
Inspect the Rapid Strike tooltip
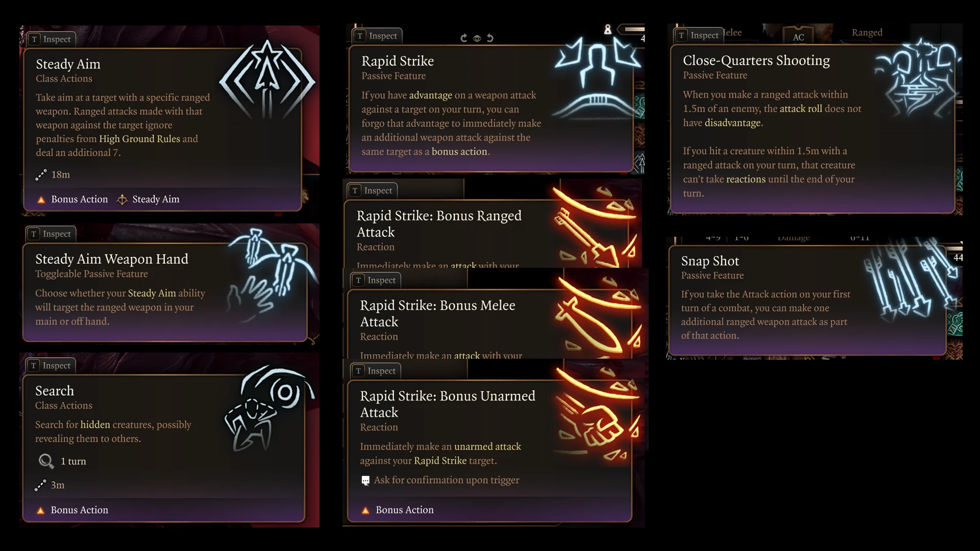coord(377,36)
